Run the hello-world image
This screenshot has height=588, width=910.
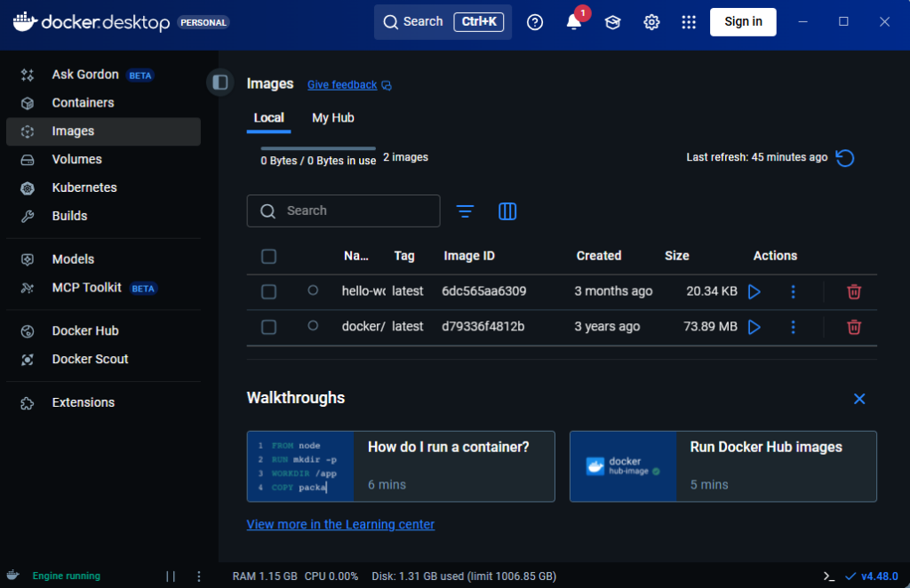click(x=754, y=291)
